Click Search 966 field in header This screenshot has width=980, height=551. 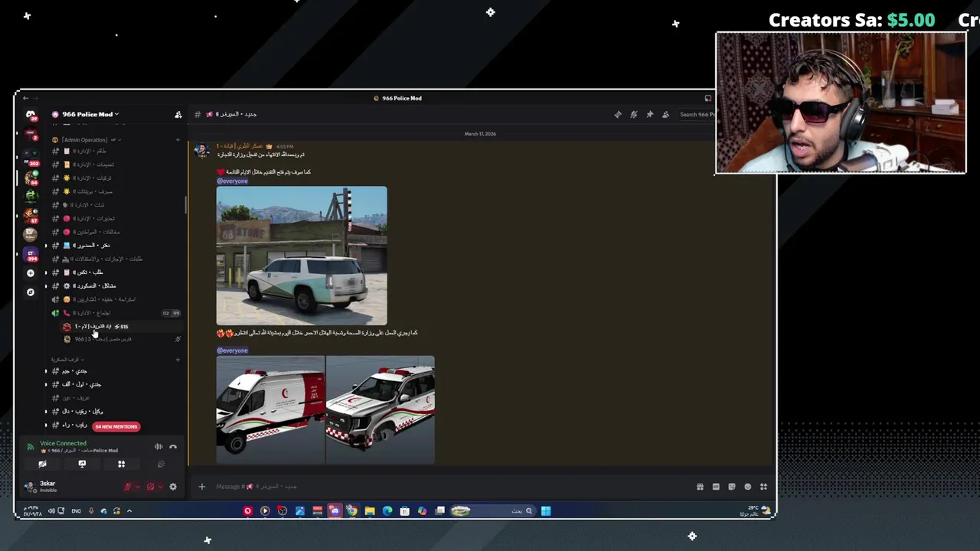tap(695, 115)
